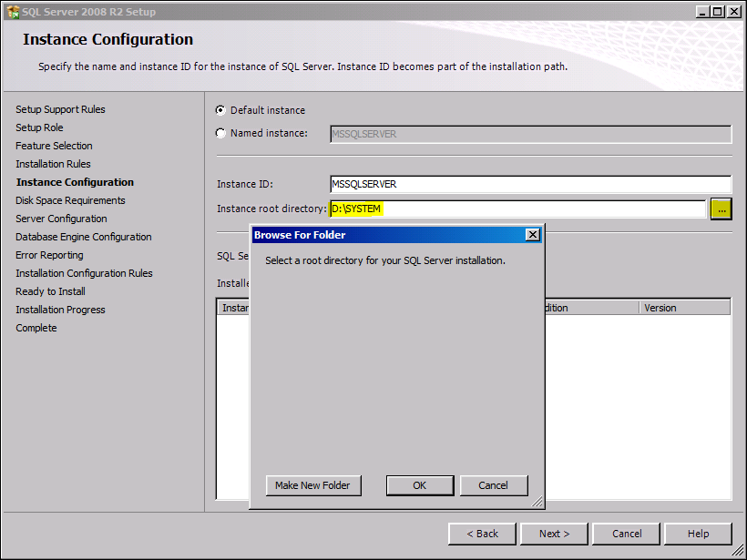This screenshot has width=747, height=560.
Task: Click Feature Selection step
Action: 54,146
